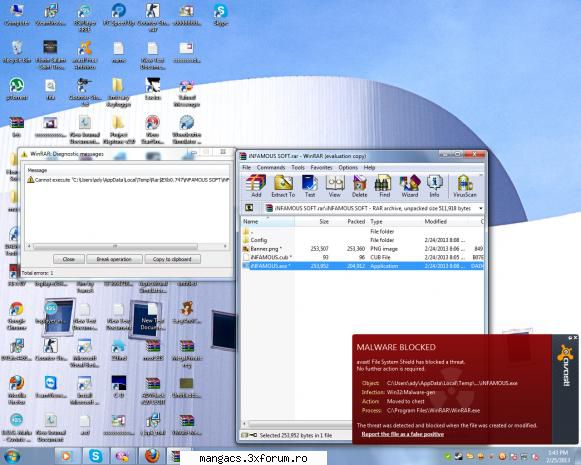Click the Info toolbar icon in WinRAR
The height and width of the screenshot is (465, 581).
(x=434, y=186)
